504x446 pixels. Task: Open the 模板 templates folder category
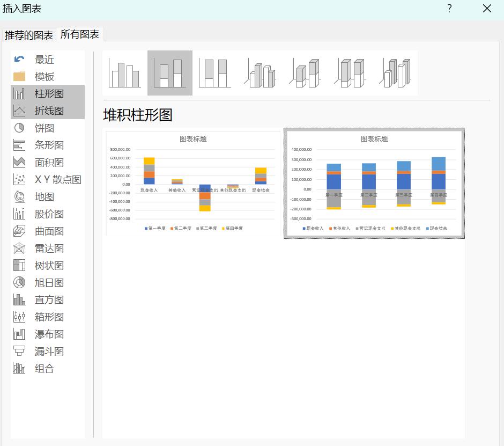(x=48, y=77)
